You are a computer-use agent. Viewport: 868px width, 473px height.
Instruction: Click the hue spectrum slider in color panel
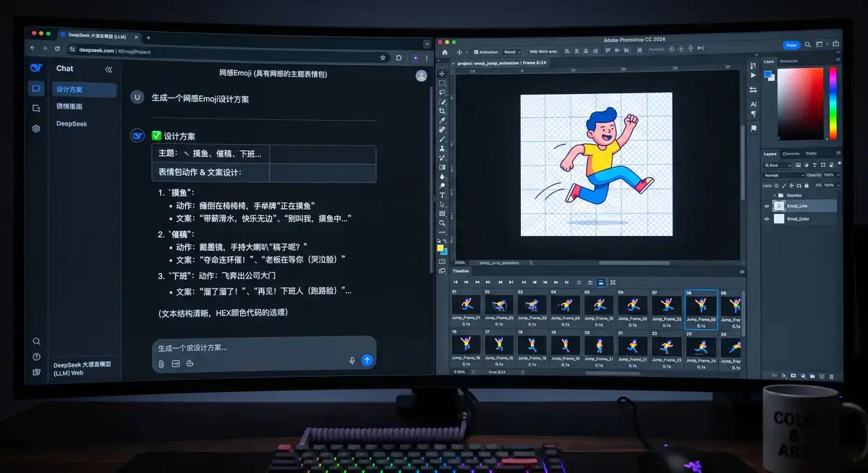click(x=833, y=103)
